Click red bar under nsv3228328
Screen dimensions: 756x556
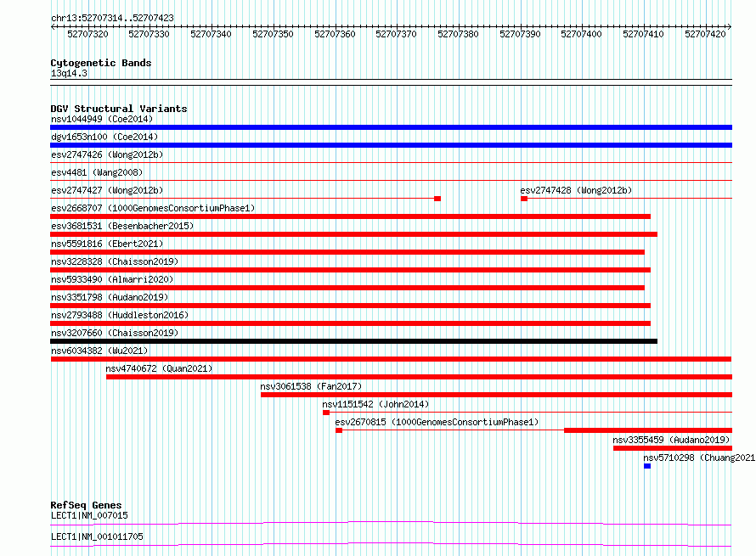click(x=351, y=270)
